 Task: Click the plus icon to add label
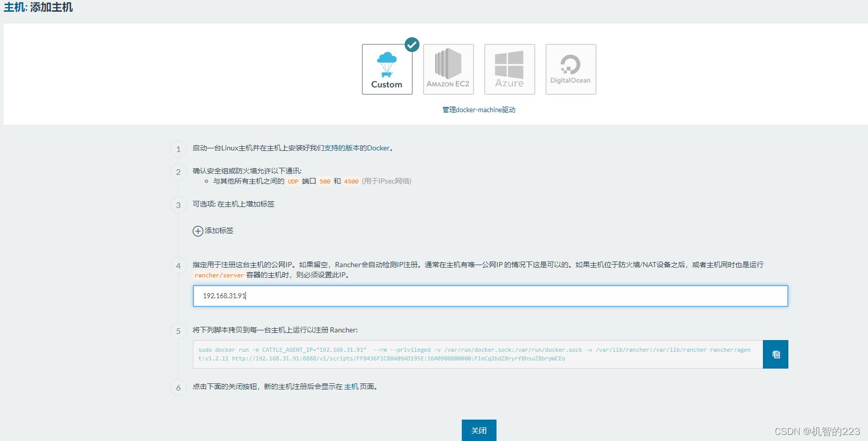coord(198,231)
